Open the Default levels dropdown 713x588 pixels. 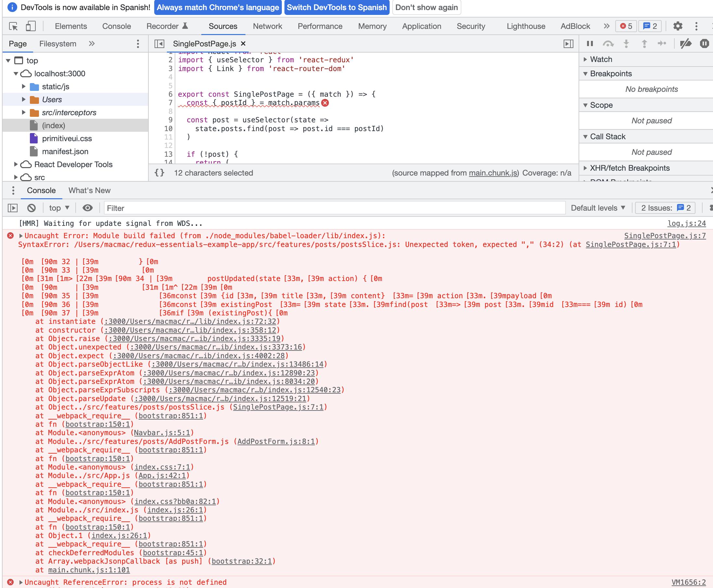coord(598,208)
